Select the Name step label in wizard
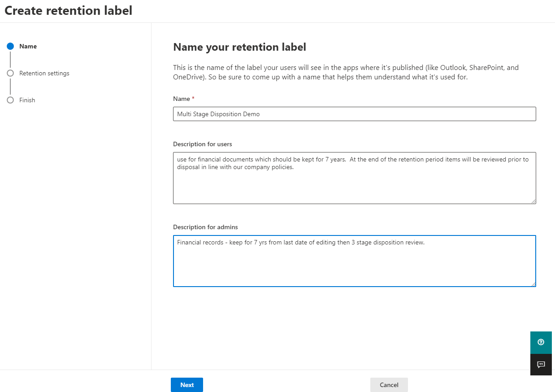Image resolution: width=555 pixels, height=392 pixels. 28,46
